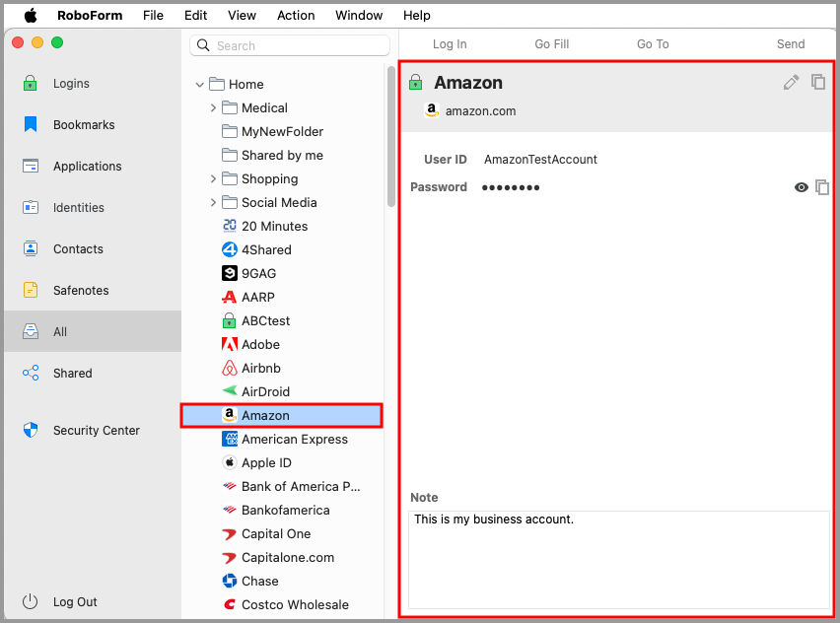Screen dimensions: 840x623
Task: Select the MyNewFolder folder
Action: (282, 131)
